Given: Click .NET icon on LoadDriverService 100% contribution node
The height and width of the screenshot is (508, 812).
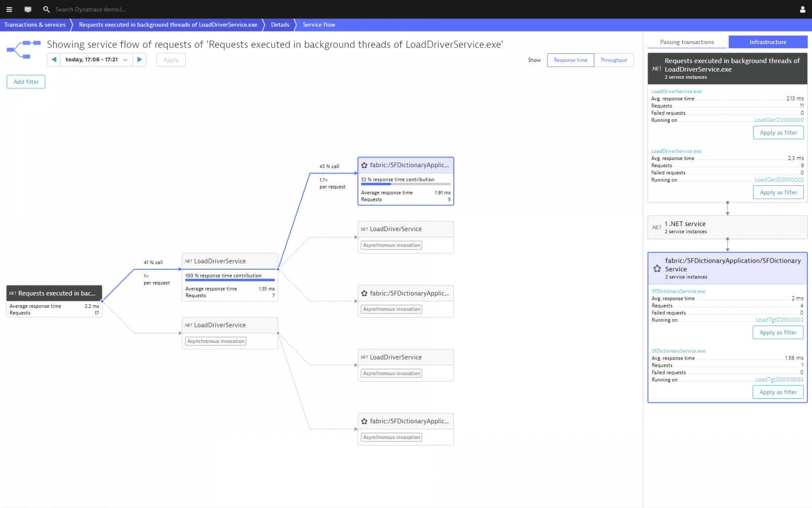Looking at the screenshot, I should click(188, 261).
